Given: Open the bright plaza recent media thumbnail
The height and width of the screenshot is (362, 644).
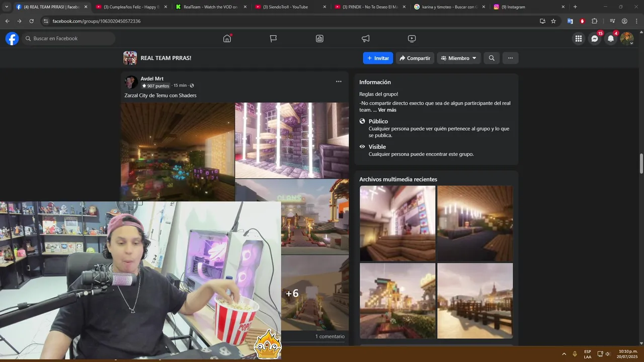Looking at the screenshot, I should point(475,301).
